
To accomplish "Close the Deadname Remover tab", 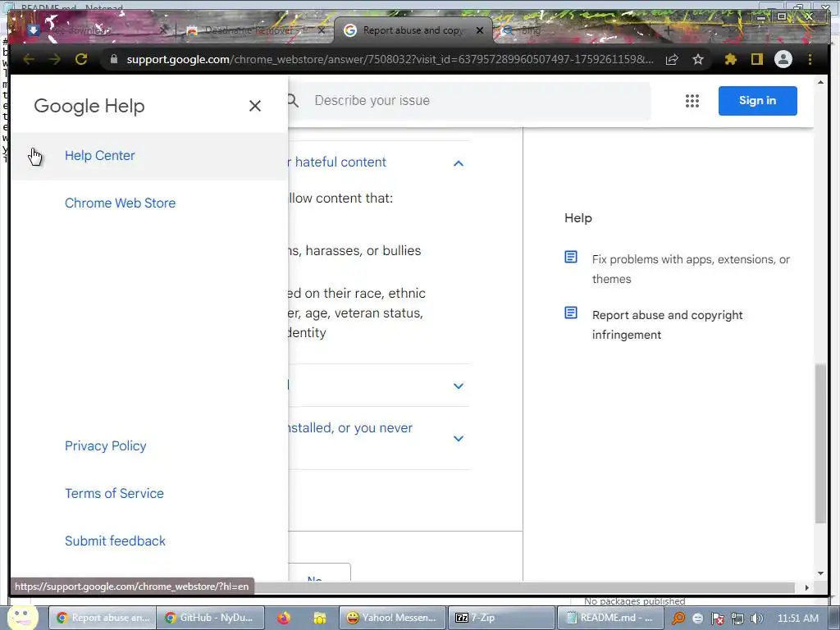I will pyautogui.click(x=321, y=30).
